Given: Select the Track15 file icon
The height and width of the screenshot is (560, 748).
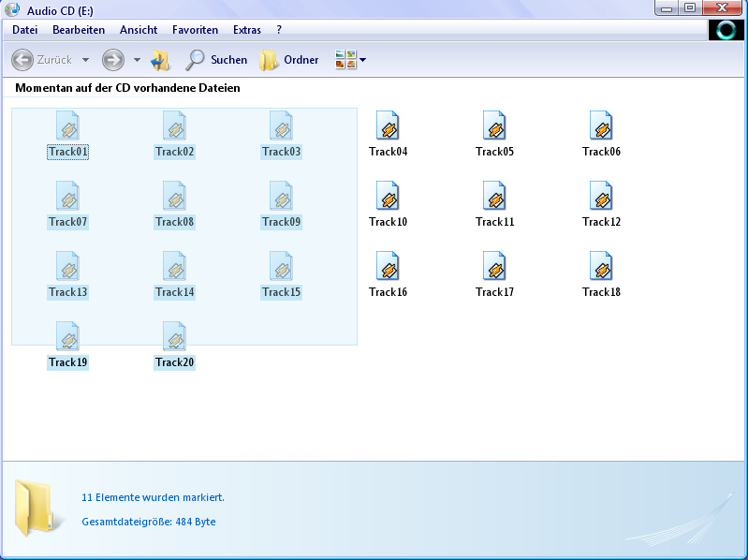Looking at the screenshot, I should coord(282,265).
